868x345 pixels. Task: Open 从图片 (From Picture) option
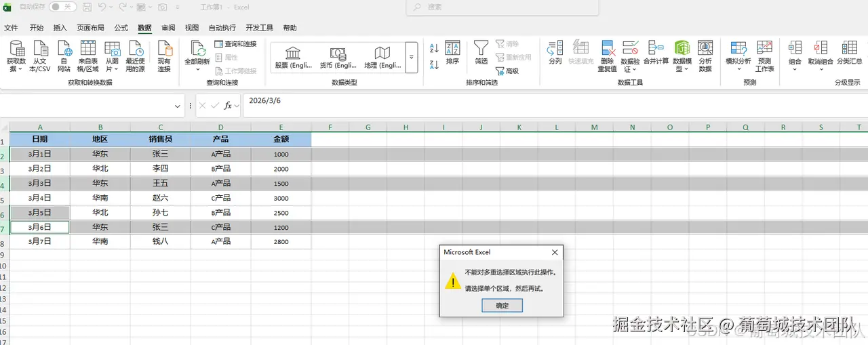[112, 56]
